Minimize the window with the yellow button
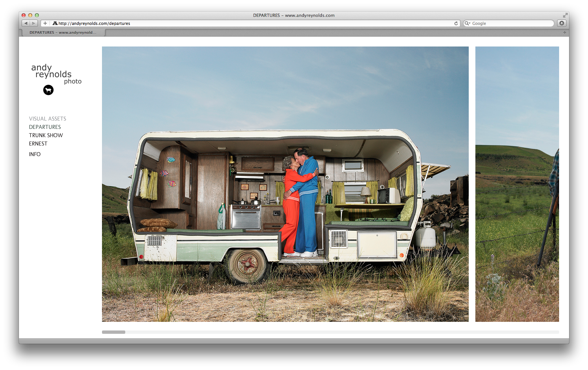Viewport: 588px width, 370px height. tap(30, 15)
